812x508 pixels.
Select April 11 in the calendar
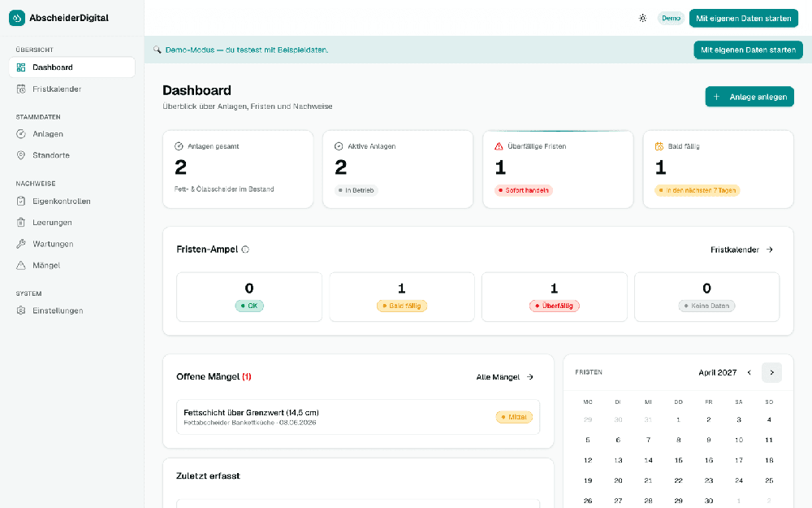(x=769, y=440)
